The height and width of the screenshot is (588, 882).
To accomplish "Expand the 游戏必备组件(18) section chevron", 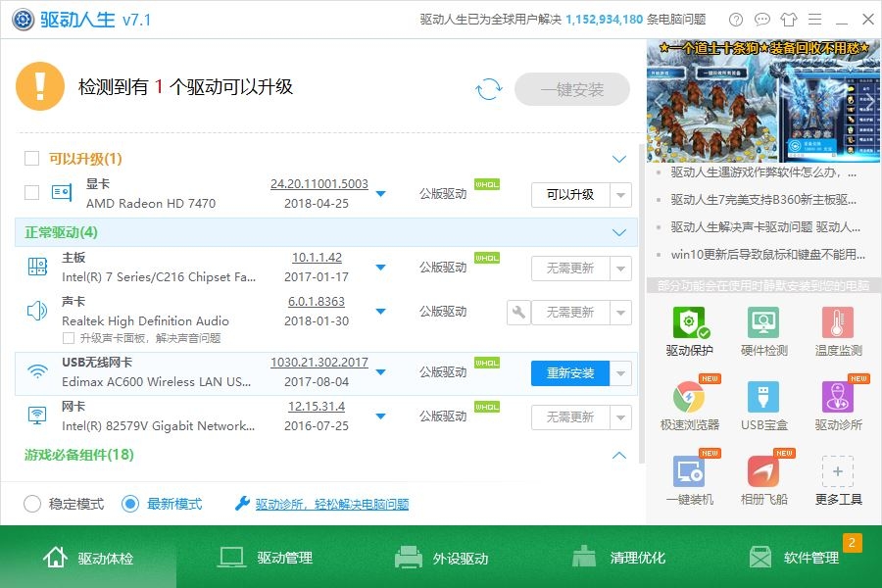I will click(x=618, y=455).
